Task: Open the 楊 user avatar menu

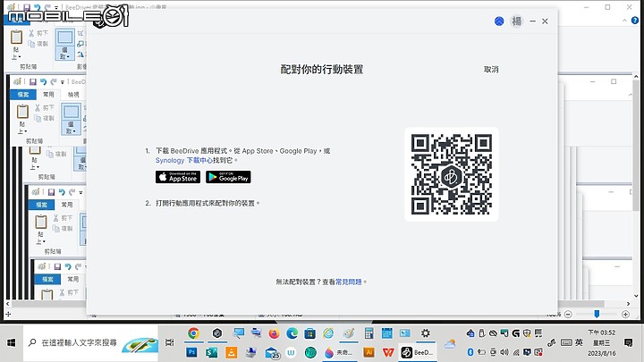Action: pos(516,21)
